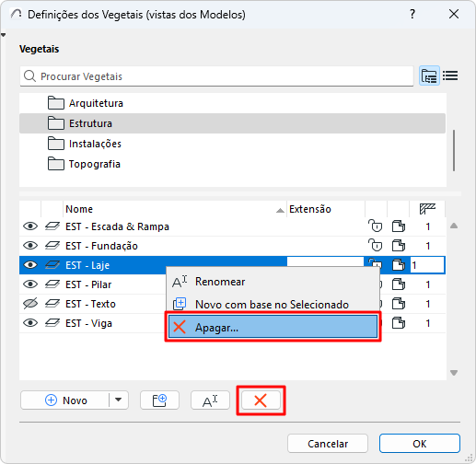Click element-layer icon of EST - Escada & Rampa
476x464 pixels.
pyautogui.click(x=52, y=226)
